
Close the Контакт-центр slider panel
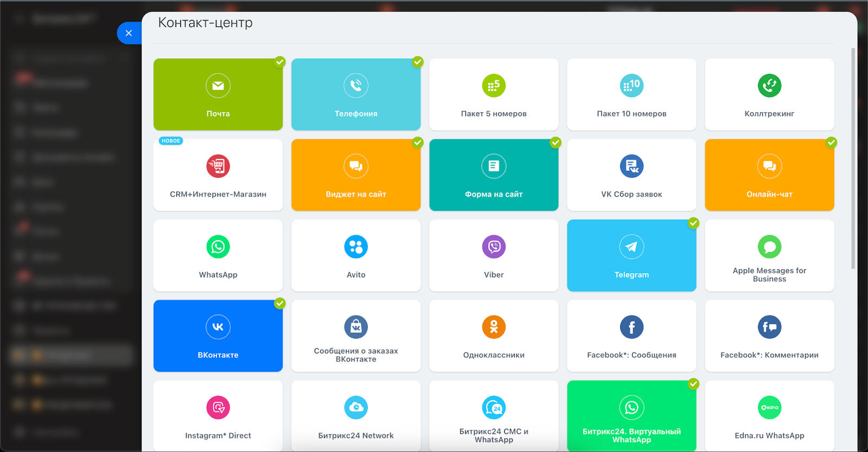point(129,33)
